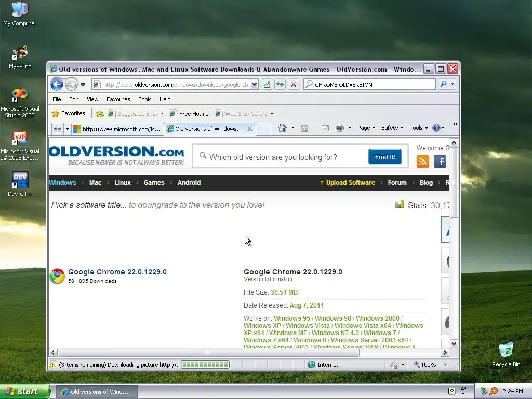532x399 pixels.
Task: Open Free Hotmail favorites link
Action: click(x=190, y=114)
